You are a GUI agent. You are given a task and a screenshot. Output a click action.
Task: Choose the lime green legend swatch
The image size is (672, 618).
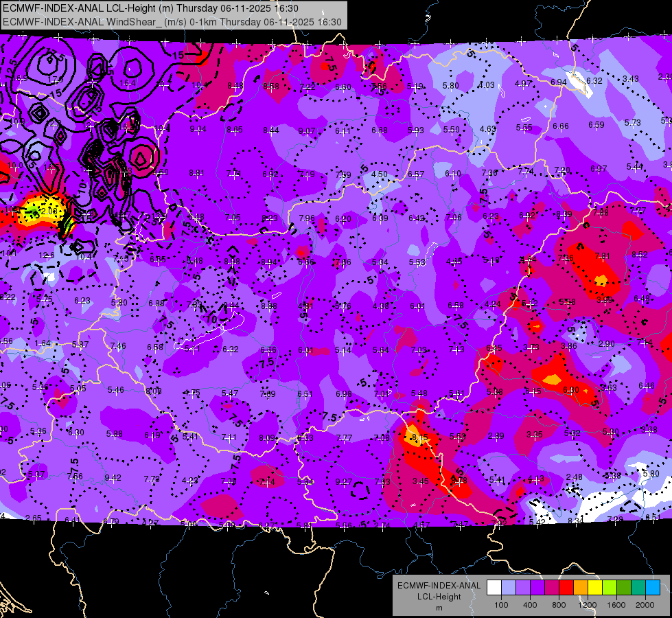click(610, 588)
